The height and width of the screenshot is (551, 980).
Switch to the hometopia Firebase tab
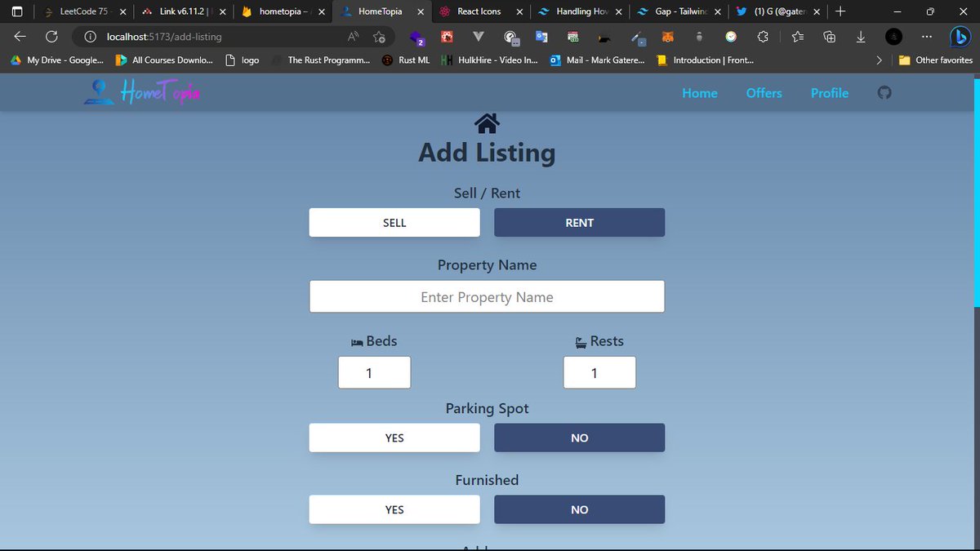coord(283,12)
